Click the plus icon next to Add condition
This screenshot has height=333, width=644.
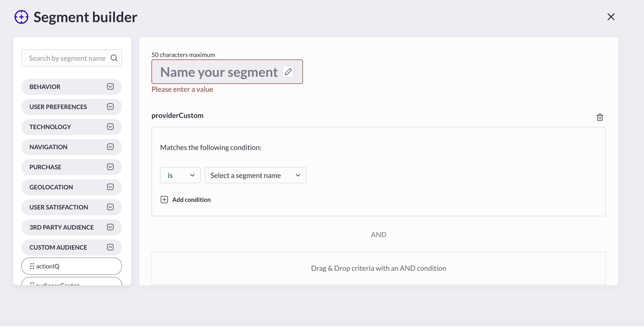click(x=164, y=200)
